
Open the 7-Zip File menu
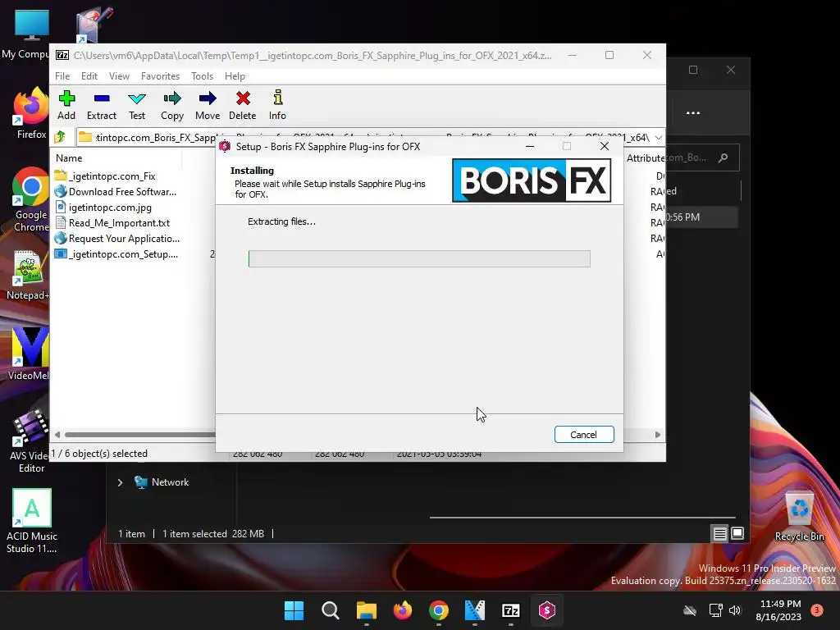tap(62, 76)
